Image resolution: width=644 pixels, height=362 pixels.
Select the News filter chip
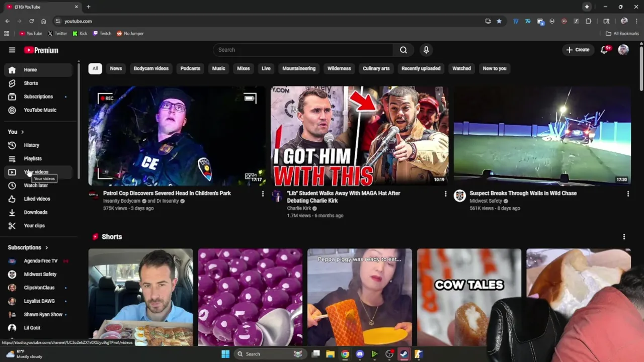click(x=116, y=68)
